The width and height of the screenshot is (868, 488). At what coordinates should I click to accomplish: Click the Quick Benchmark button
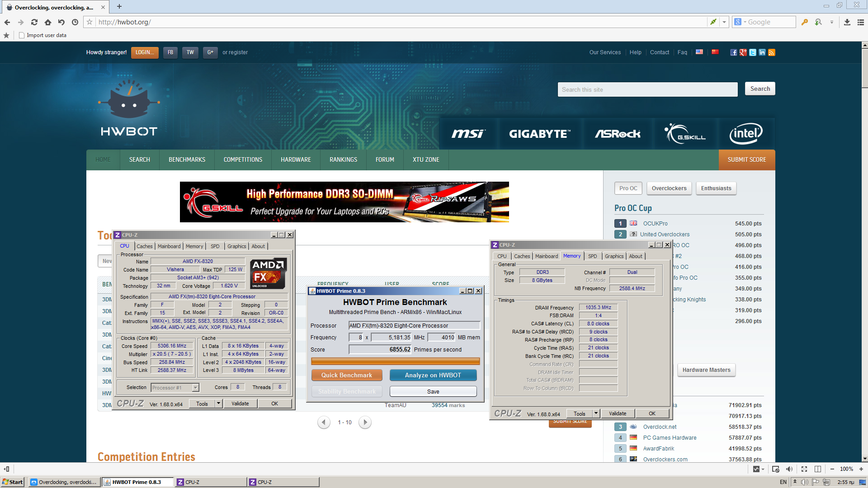click(x=347, y=375)
